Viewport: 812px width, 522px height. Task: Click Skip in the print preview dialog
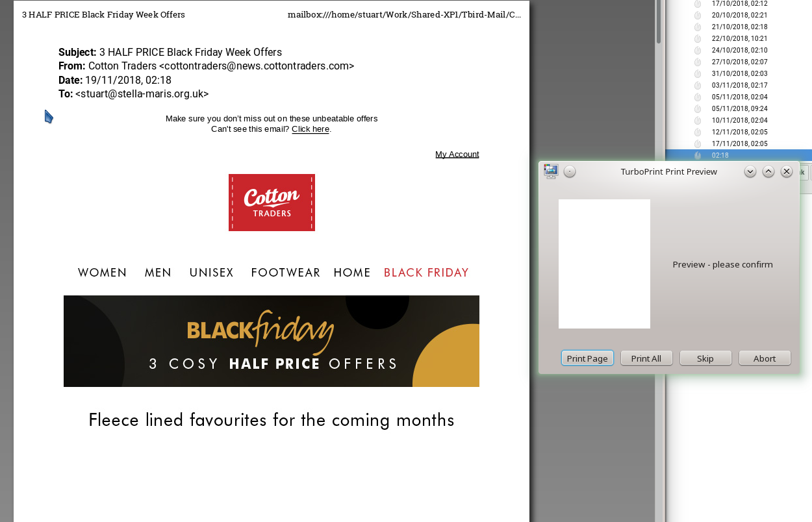705,358
